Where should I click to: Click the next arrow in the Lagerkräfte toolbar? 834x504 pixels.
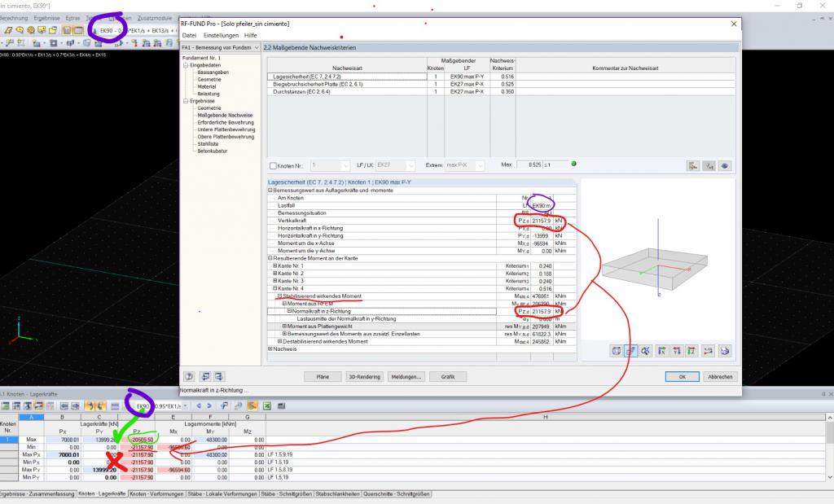(x=209, y=405)
